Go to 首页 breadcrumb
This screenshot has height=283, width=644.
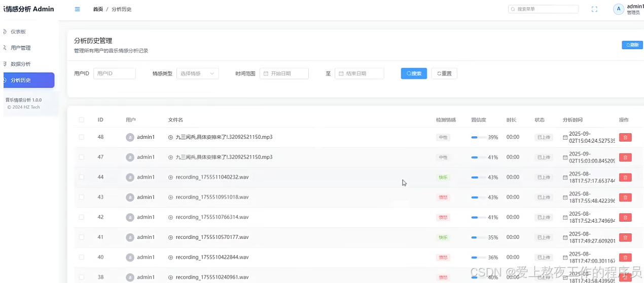[98, 9]
